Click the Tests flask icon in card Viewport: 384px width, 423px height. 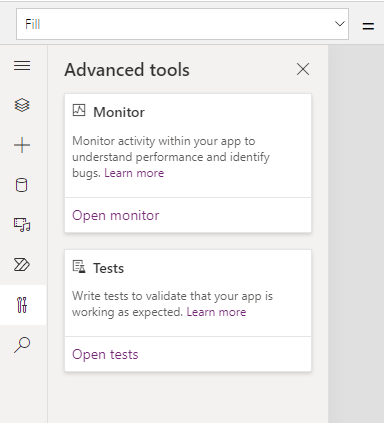pyautogui.click(x=79, y=267)
